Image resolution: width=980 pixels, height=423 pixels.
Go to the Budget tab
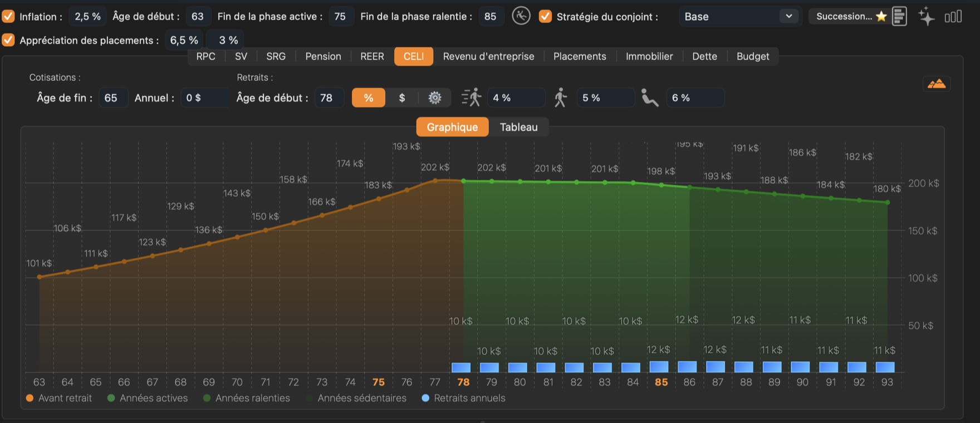753,56
